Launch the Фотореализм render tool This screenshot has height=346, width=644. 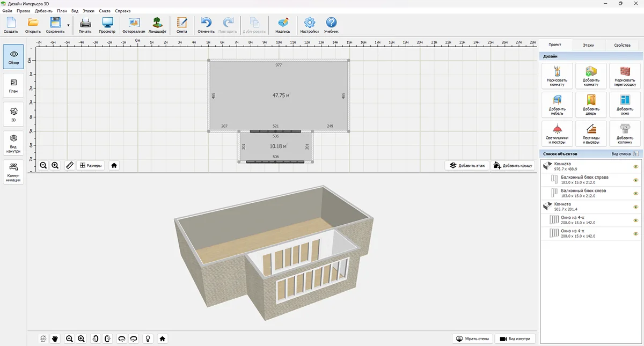tap(134, 25)
